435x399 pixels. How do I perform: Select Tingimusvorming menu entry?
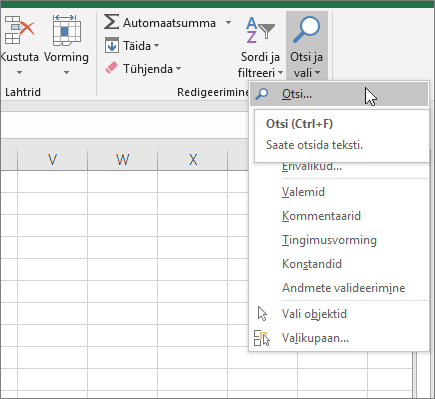339,240
